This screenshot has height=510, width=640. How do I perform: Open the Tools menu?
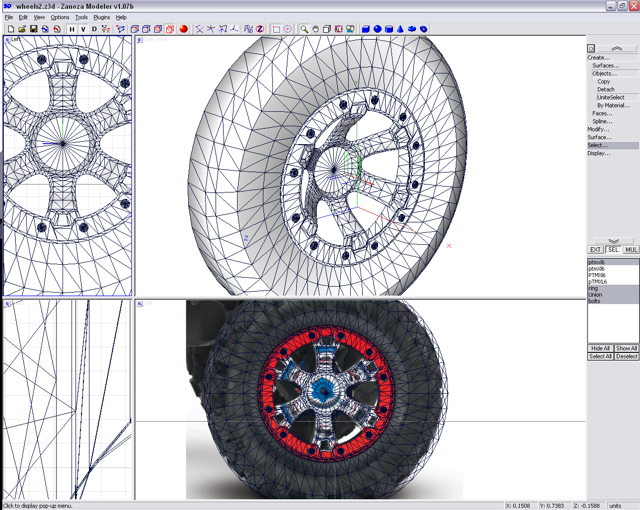[82, 17]
